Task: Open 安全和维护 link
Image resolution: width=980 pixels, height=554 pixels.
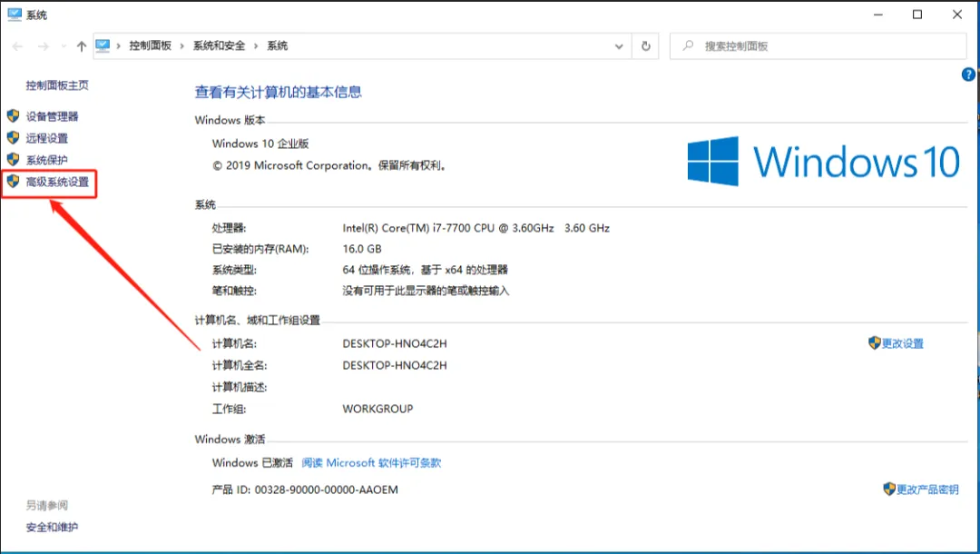Action: coord(52,527)
